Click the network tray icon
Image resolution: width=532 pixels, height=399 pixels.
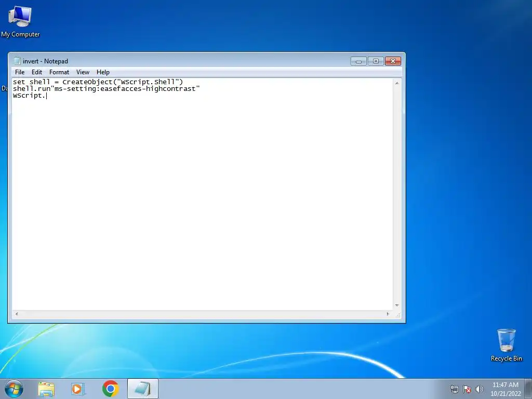click(454, 389)
